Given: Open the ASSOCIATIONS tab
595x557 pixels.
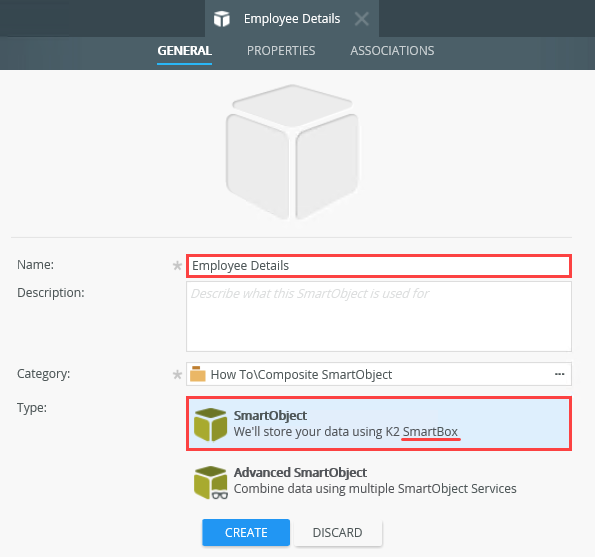Looking at the screenshot, I should tap(392, 50).
